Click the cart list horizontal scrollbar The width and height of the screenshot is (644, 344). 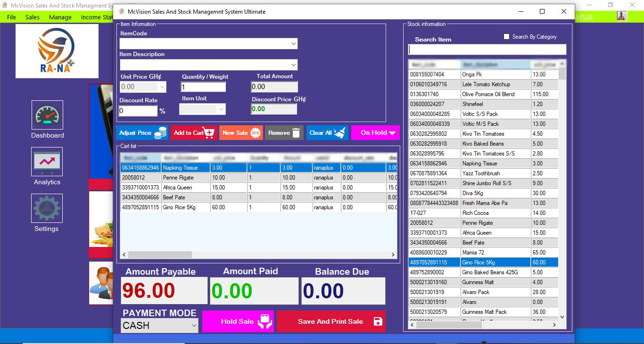click(x=258, y=254)
